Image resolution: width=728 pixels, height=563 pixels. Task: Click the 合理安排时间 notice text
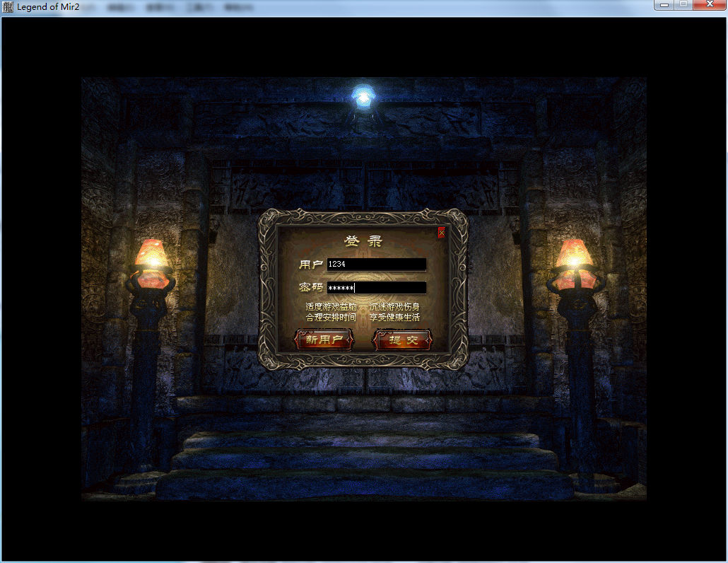331,318
